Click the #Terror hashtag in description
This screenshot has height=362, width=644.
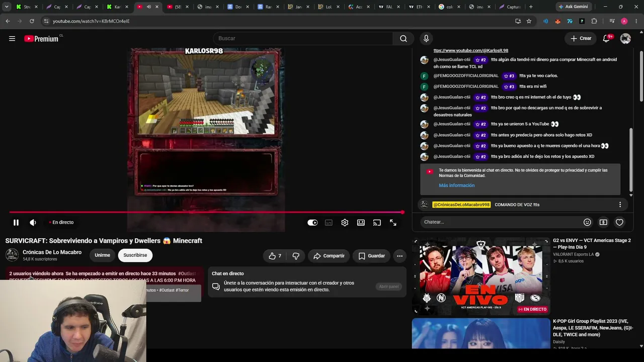(x=182, y=290)
